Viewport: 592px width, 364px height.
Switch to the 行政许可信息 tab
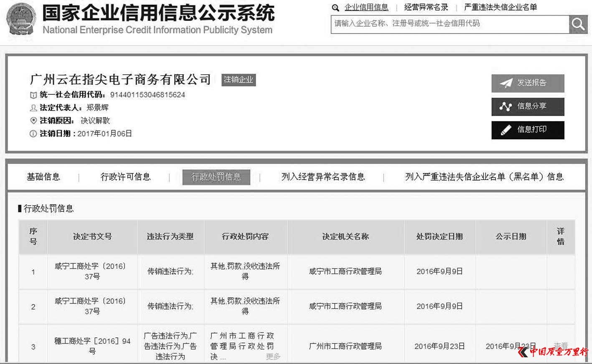point(126,177)
